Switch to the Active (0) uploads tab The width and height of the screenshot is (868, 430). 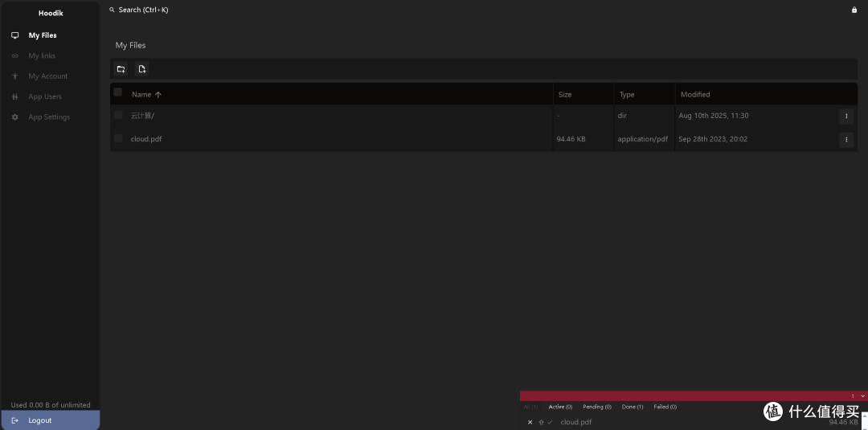click(560, 407)
